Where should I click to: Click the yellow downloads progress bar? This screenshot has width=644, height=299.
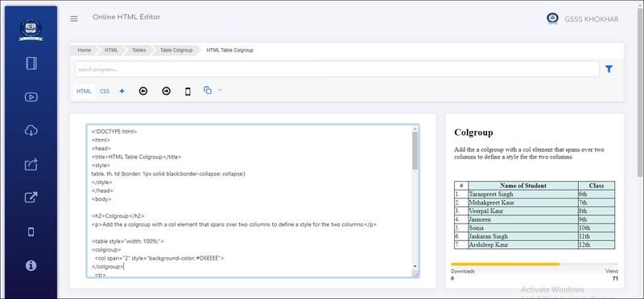tap(506, 264)
